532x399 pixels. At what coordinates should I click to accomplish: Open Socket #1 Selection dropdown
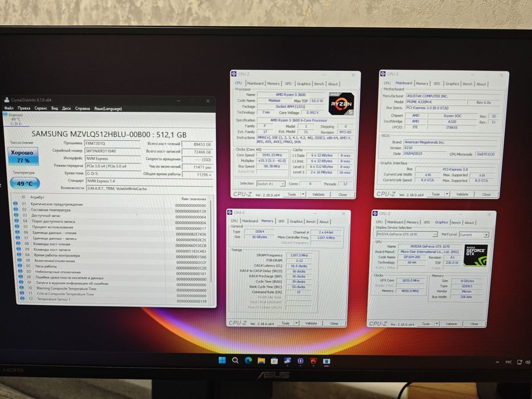(271, 184)
